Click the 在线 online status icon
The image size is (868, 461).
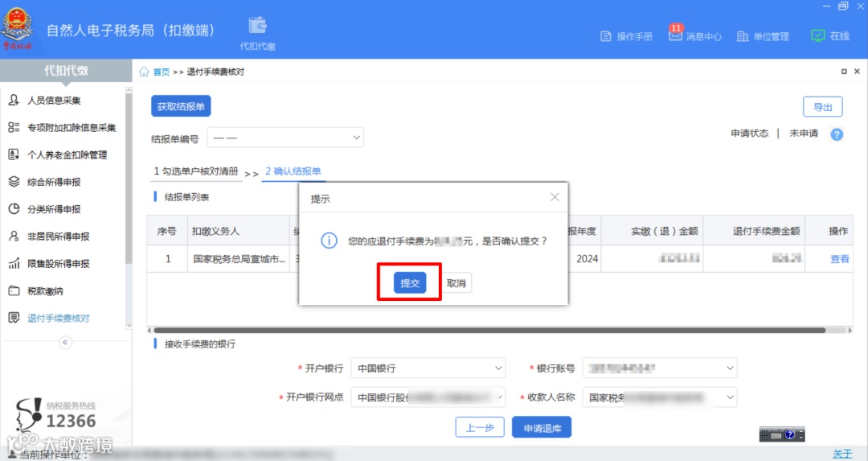pyautogui.click(x=817, y=35)
